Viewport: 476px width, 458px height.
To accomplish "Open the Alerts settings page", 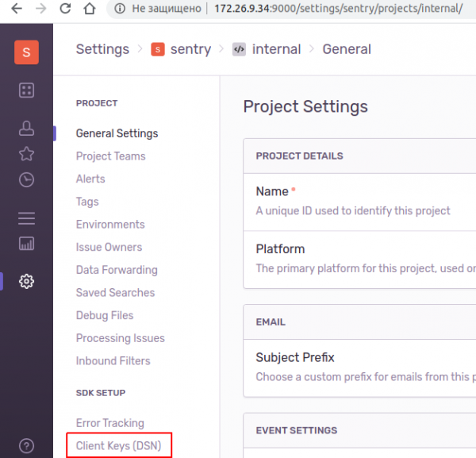I will pyautogui.click(x=90, y=179).
